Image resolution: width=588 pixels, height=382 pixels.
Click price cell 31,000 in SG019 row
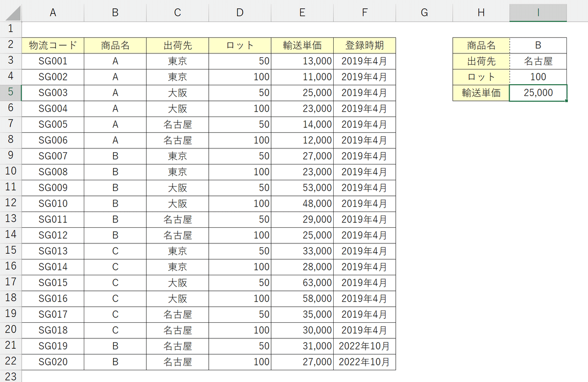pos(302,346)
